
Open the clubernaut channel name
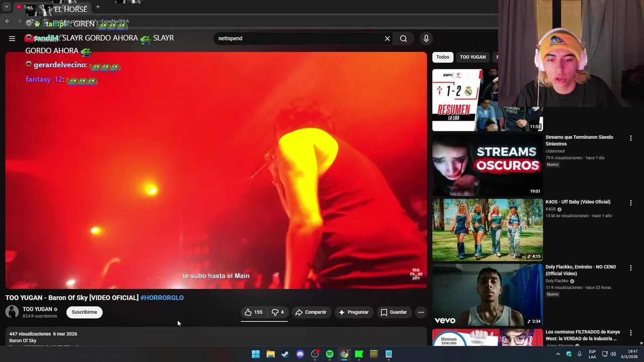555,151
